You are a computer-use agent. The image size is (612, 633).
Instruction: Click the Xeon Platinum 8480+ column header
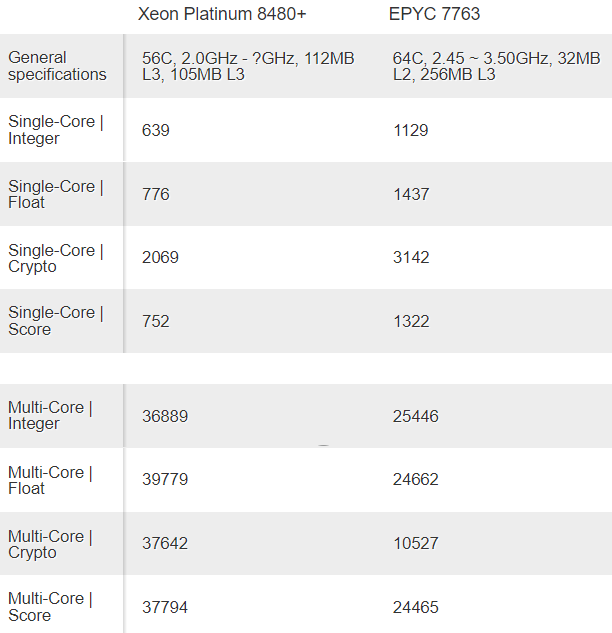pos(222,15)
